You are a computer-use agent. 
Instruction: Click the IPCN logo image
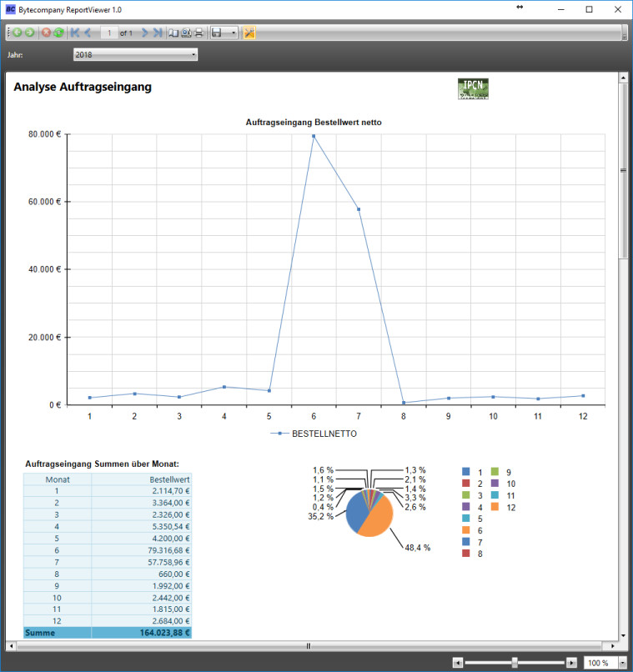pos(473,88)
